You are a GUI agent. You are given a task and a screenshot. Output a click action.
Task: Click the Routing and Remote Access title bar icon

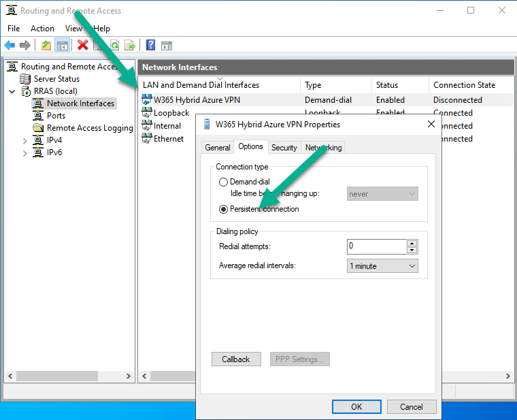point(11,10)
